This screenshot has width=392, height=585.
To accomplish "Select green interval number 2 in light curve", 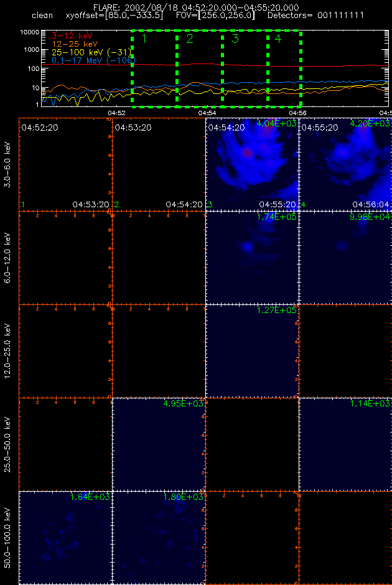I will coord(190,39).
